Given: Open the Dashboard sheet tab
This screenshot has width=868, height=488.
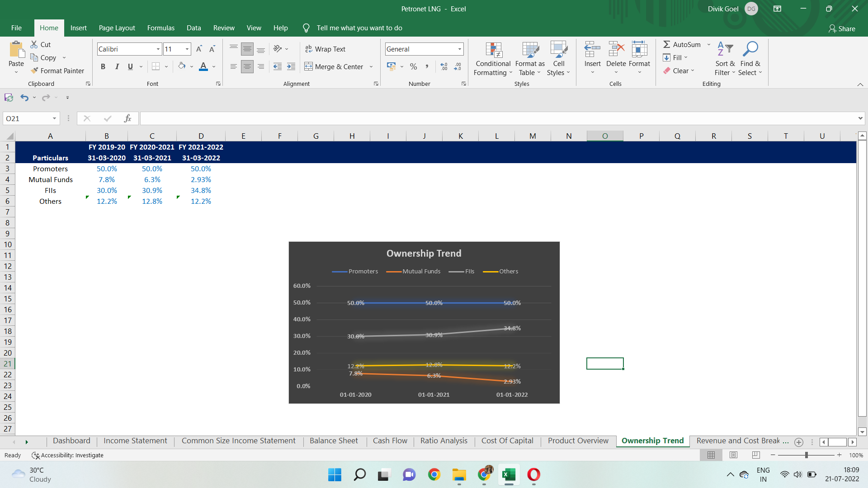Looking at the screenshot, I should 71,441.
